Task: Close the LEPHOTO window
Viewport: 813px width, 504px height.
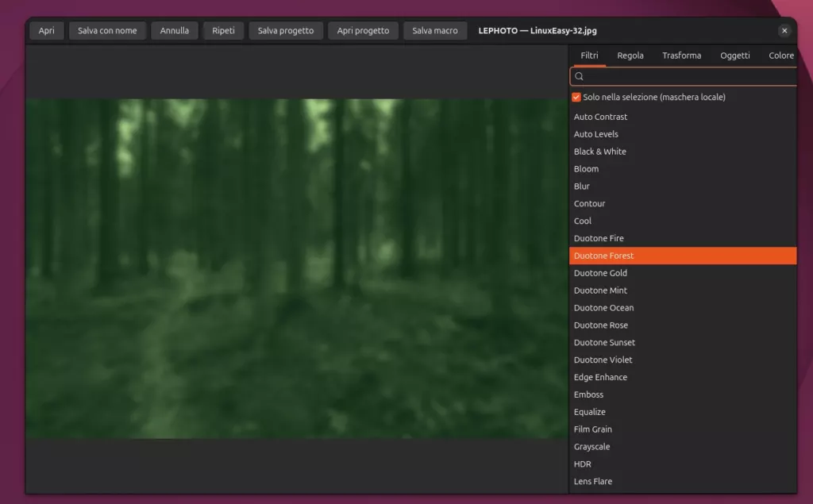Action: tap(784, 31)
